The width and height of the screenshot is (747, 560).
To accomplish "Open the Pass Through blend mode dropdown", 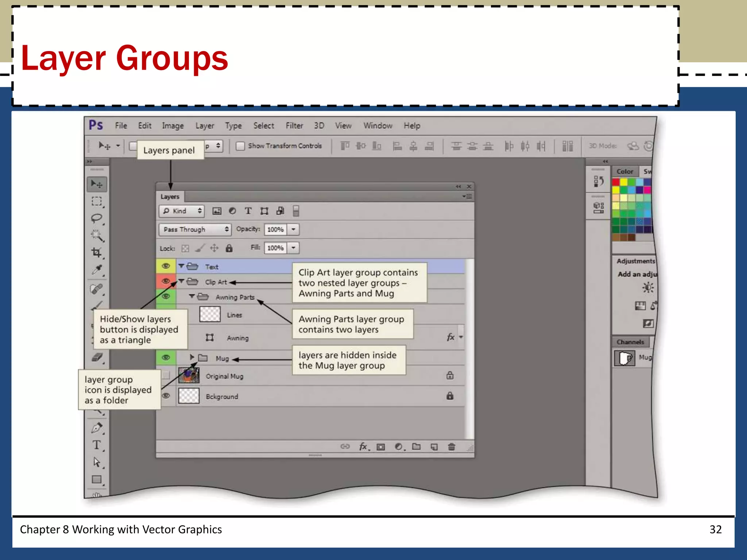I will (x=195, y=229).
